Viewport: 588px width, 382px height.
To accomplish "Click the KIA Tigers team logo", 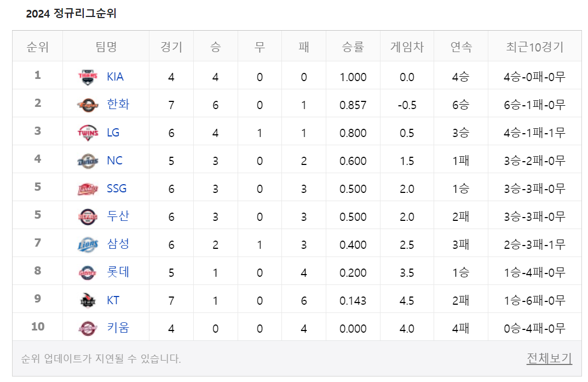I will click(88, 77).
